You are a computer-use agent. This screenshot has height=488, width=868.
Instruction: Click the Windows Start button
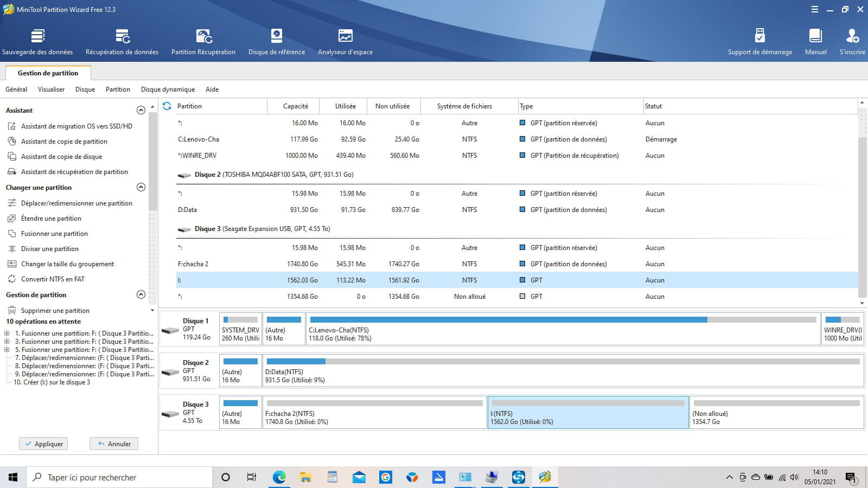13,477
